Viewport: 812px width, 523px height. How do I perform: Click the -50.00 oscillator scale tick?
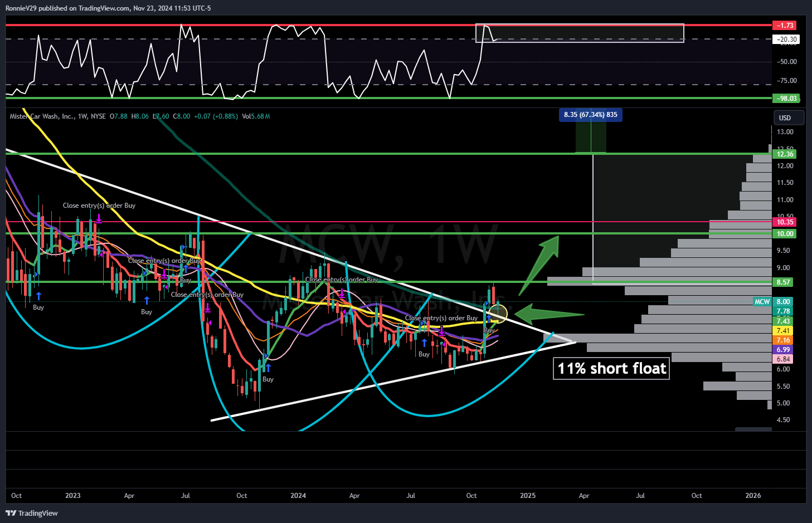tap(787, 62)
